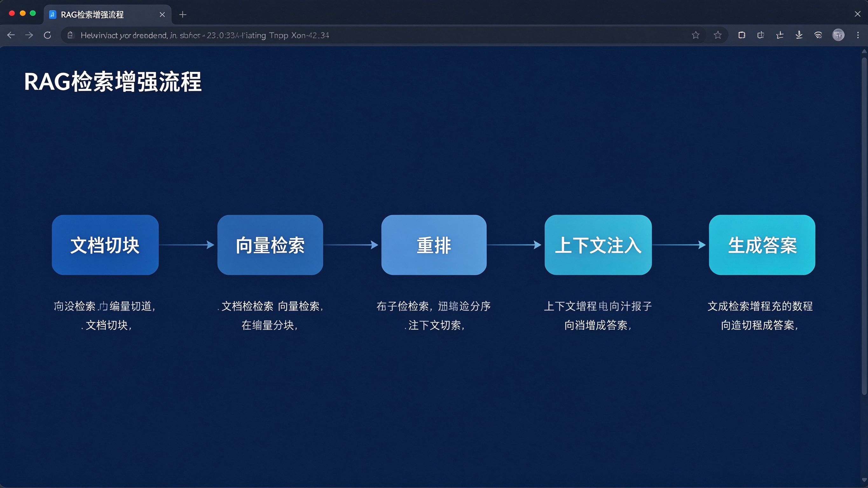Click the 文档切块 step box
The height and width of the screenshot is (488, 868).
pyautogui.click(x=105, y=245)
